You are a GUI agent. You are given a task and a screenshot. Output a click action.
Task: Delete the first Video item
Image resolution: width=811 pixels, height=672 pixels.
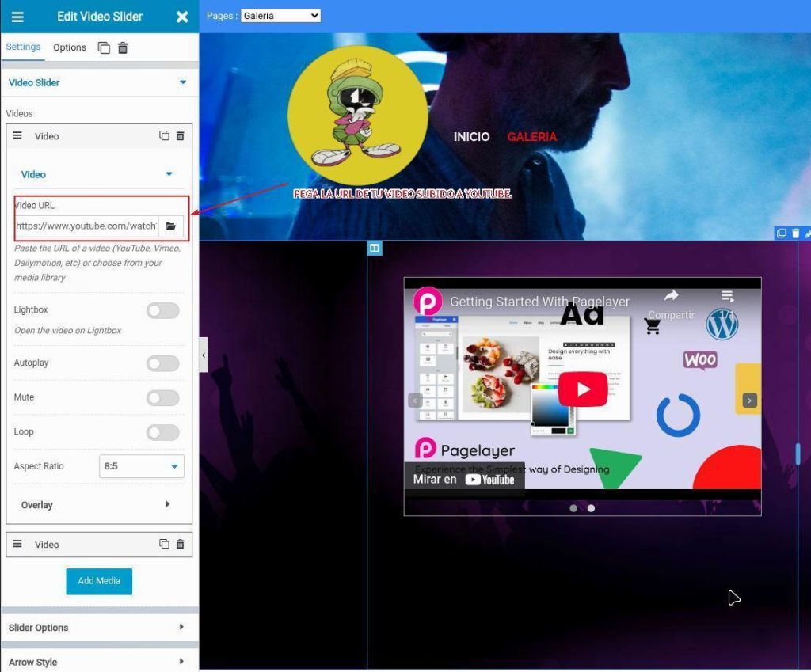click(180, 136)
